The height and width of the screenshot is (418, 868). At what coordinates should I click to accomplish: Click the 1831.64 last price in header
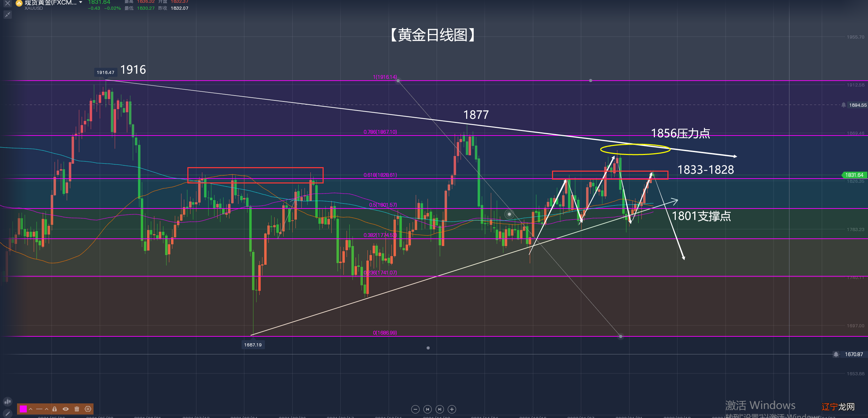coord(99,2)
